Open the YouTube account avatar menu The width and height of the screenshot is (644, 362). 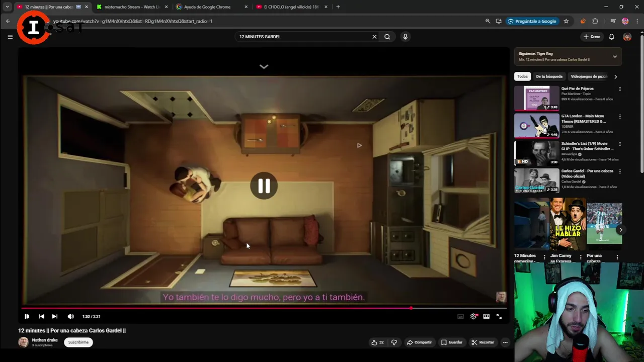tap(627, 37)
